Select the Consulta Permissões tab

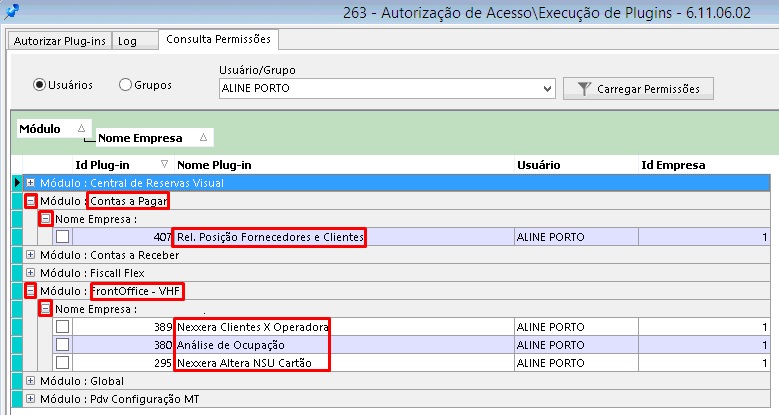click(219, 39)
